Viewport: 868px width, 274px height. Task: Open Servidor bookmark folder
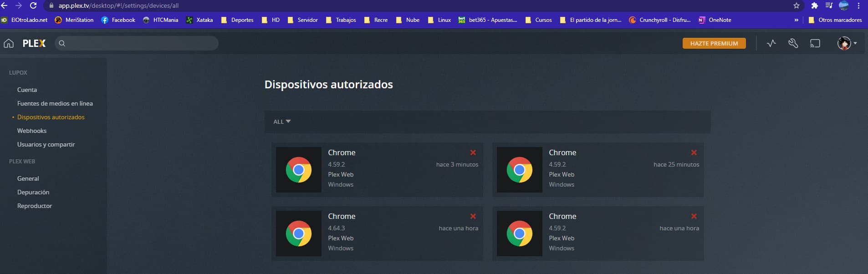click(303, 20)
